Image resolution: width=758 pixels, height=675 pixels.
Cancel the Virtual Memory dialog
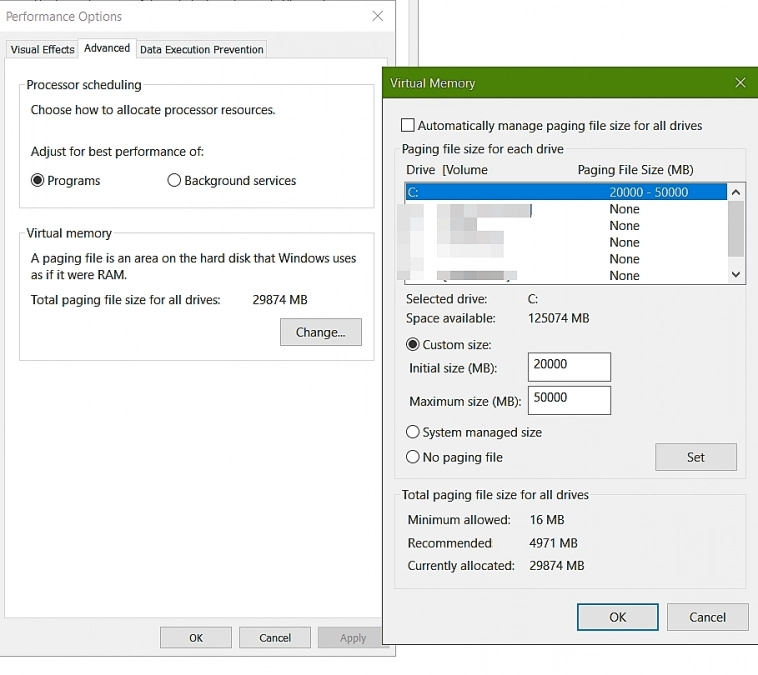click(707, 617)
